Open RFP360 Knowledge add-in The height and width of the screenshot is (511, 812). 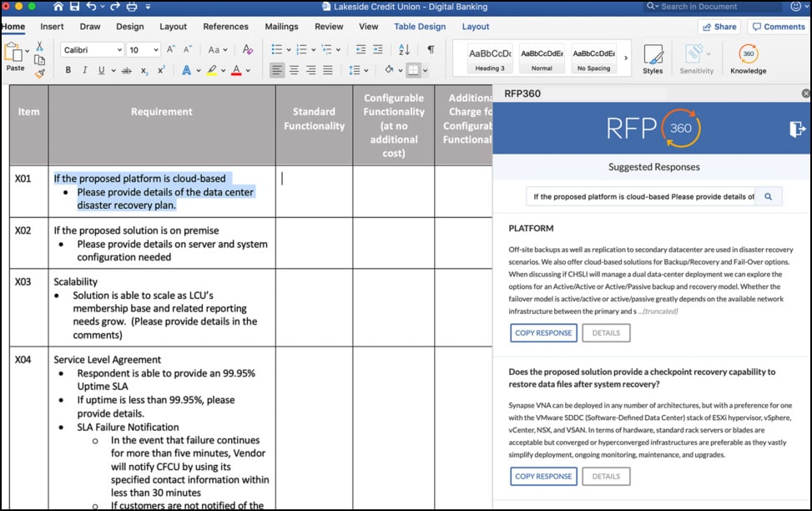coord(749,58)
